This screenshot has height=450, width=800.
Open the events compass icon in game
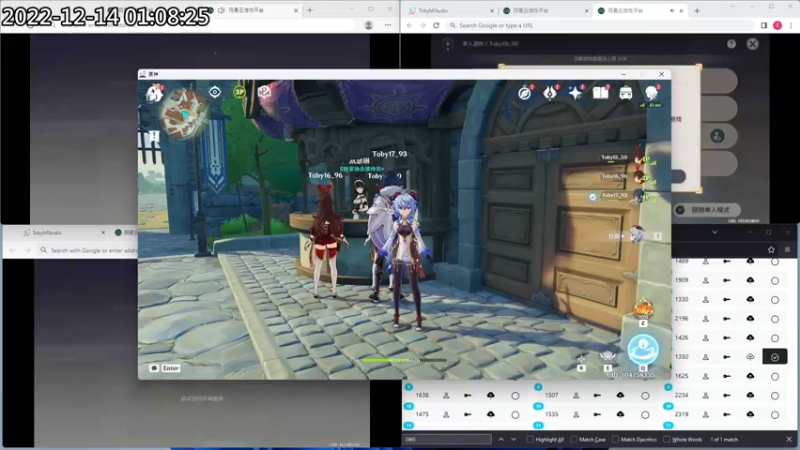tap(524, 93)
